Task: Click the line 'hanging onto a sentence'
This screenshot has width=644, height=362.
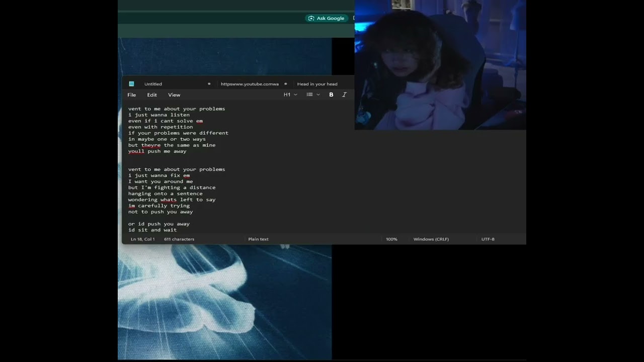Action: [165, 194]
